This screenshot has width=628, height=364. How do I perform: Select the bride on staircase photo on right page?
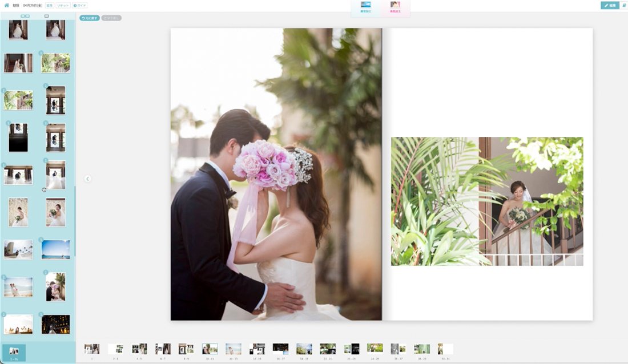coord(487,201)
